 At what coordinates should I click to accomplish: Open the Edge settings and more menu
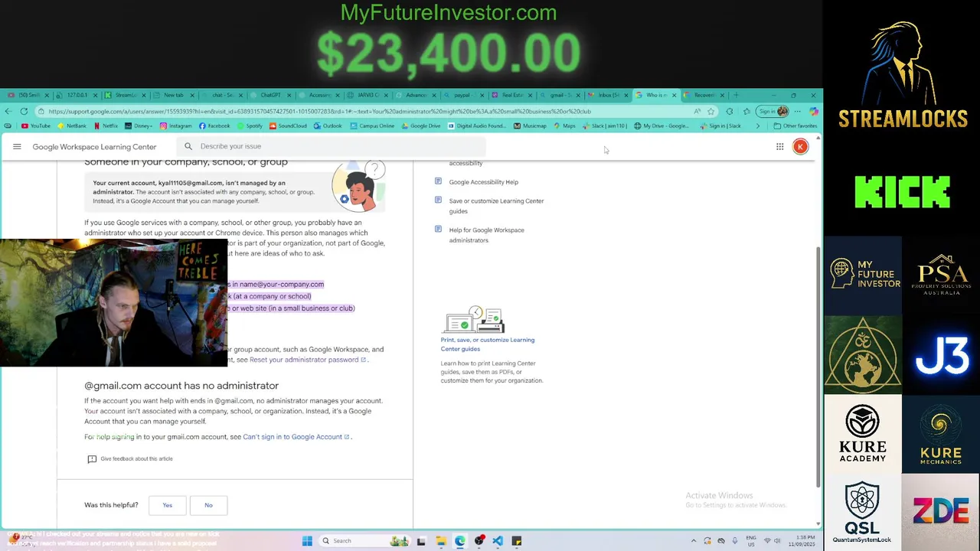point(797,111)
